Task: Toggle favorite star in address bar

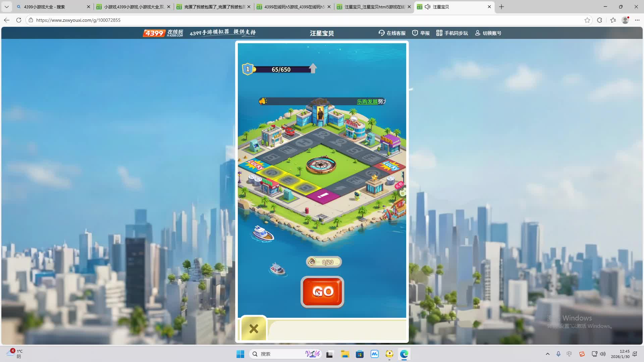Action: (587, 20)
